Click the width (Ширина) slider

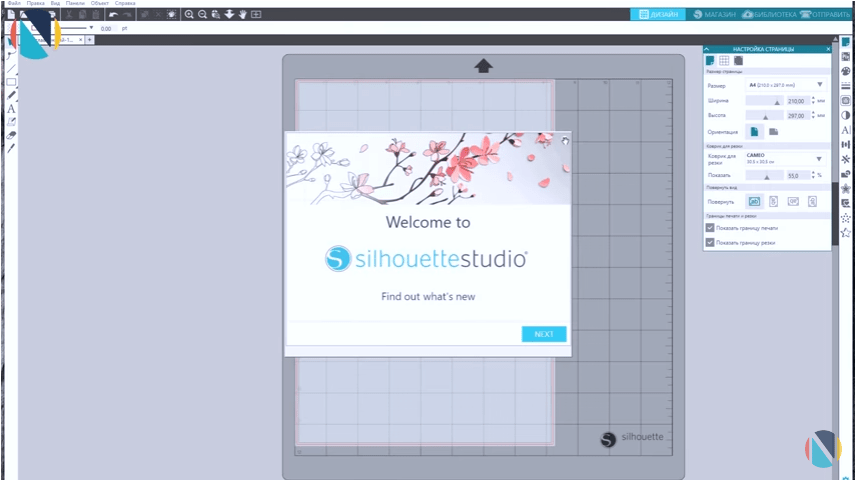pos(764,101)
